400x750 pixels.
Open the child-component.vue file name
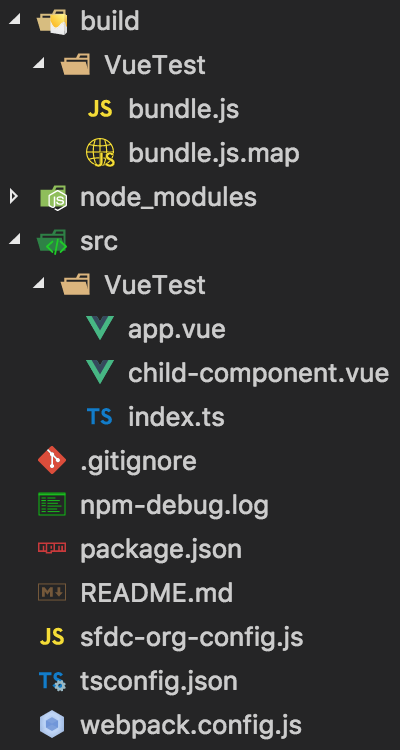pos(258,373)
